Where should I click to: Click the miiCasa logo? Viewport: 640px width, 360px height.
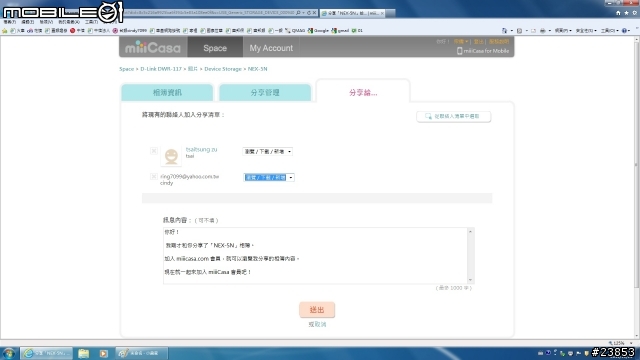pyautogui.click(x=152, y=47)
